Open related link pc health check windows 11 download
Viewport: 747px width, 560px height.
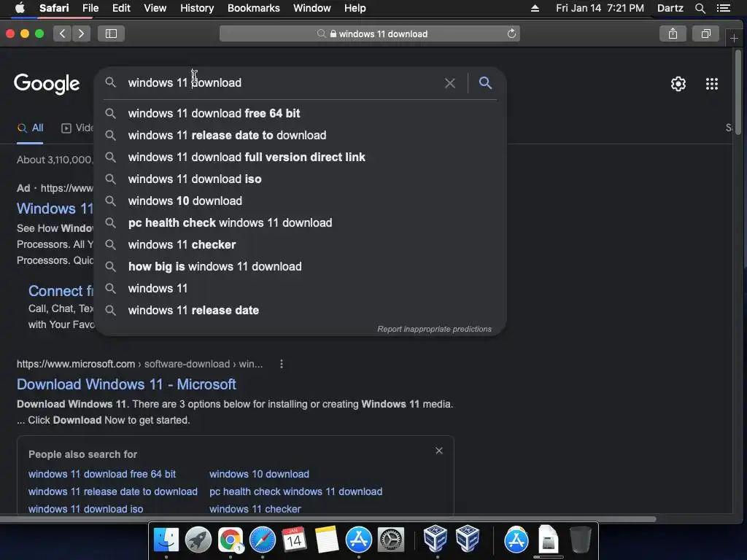click(295, 491)
